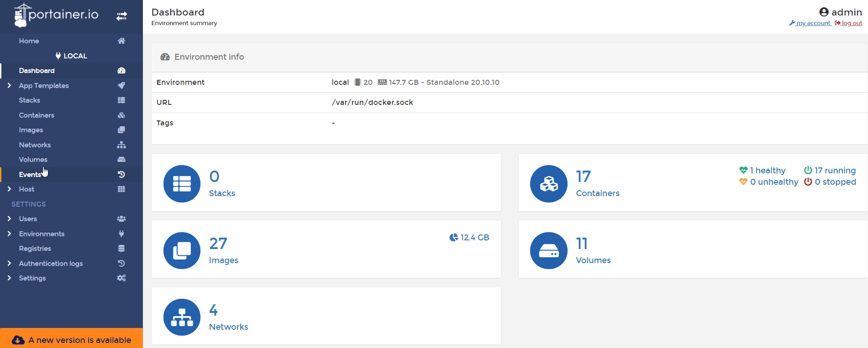
Task: Click the Images circular dashboard icon
Action: coord(182,250)
